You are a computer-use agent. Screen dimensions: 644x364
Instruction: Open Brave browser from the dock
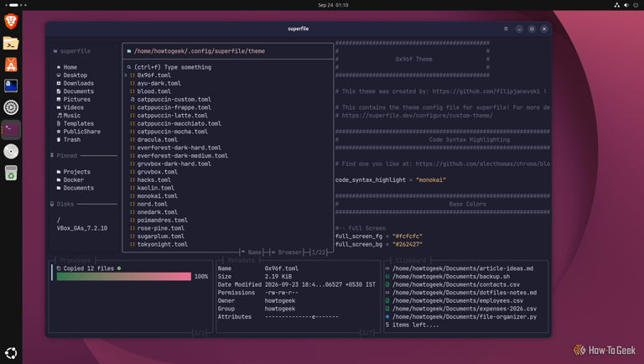click(11, 21)
